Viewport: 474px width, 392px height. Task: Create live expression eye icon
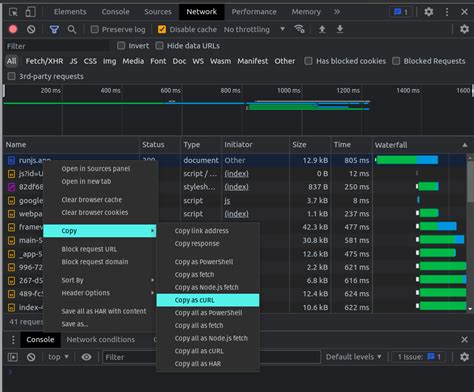[86, 357]
